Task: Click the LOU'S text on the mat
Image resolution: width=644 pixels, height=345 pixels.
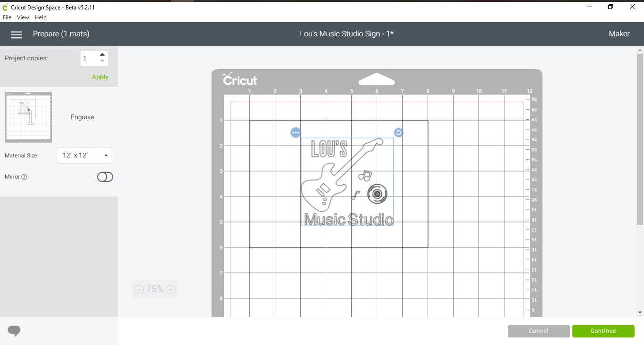Action: click(x=330, y=148)
